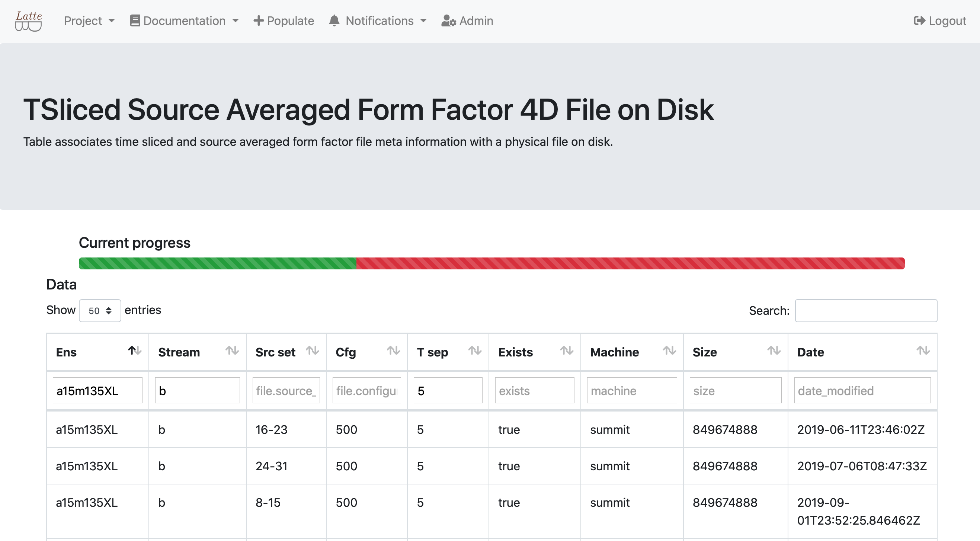Viewport: 980px width, 541px height.
Task: Open the Documentation menu
Action: point(184,20)
